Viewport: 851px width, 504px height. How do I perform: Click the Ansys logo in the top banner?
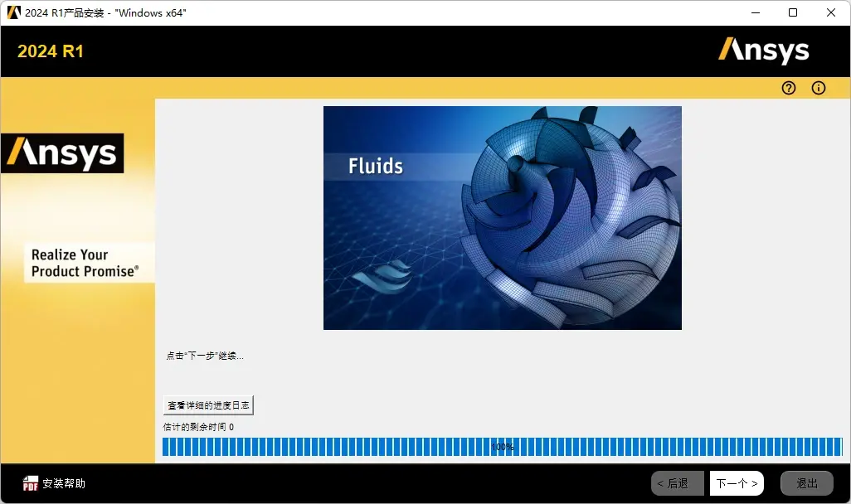click(763, 51)
